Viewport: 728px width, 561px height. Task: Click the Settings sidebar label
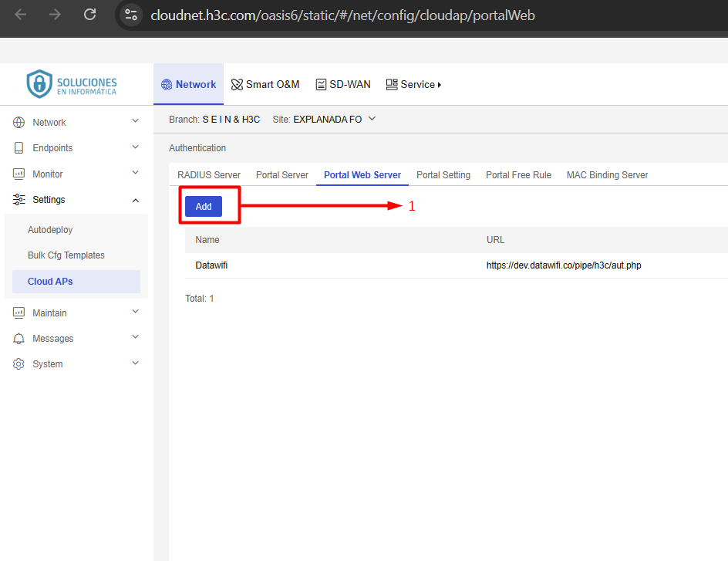click(x=49, y=200)
